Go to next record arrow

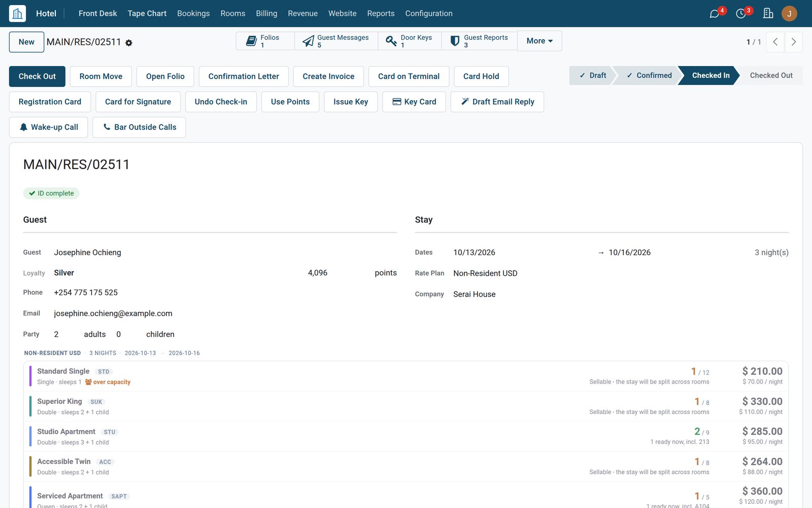[x=794, y=42]
